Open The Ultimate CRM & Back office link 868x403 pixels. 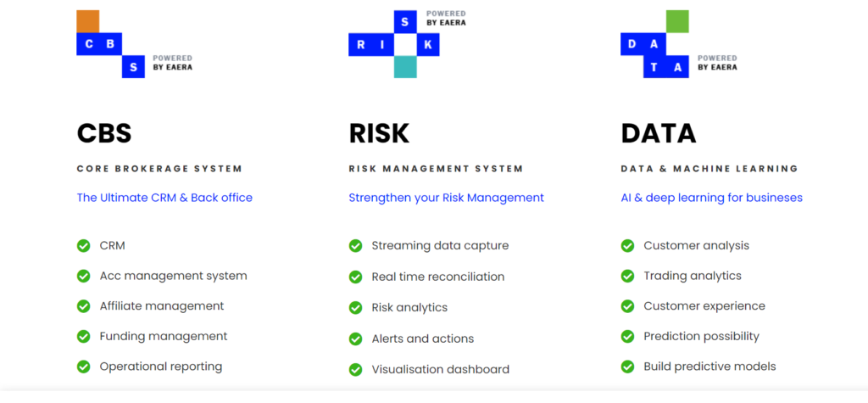[164, 198]
